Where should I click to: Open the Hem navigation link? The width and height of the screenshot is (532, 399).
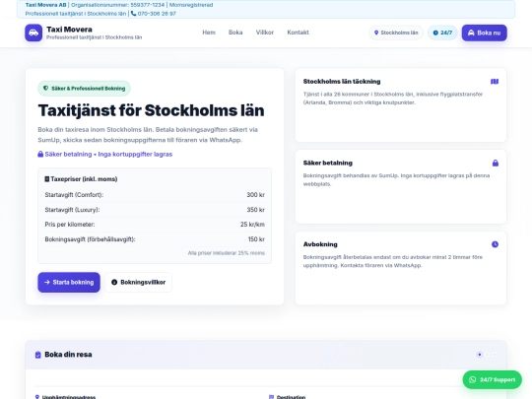[209, 33]
